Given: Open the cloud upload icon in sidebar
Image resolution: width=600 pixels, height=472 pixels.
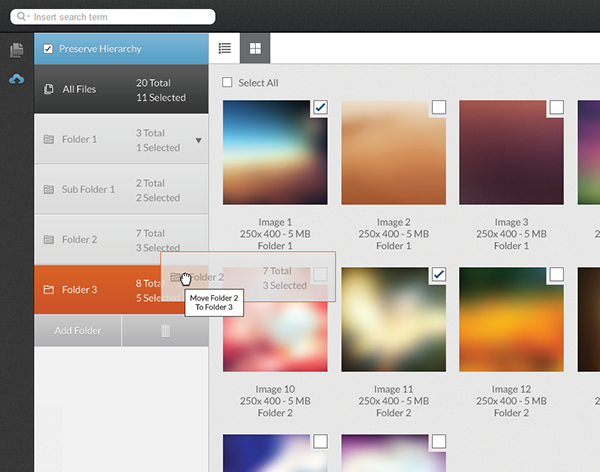Looking at the screenshot, I should pos(16,79).
